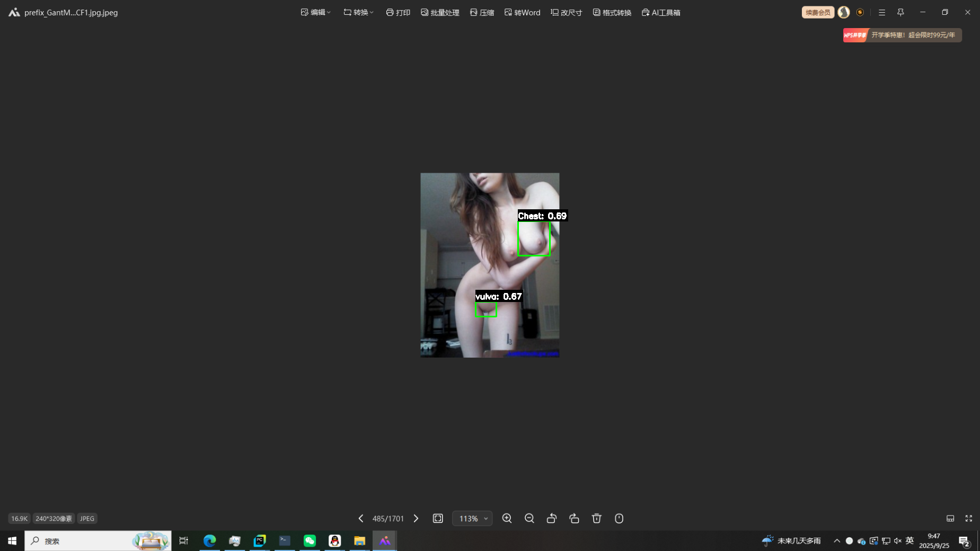Viewport: 980px width, 551px height.
Task: Open the 开学季特惠 promotion banner
Action: click(902, 35)
